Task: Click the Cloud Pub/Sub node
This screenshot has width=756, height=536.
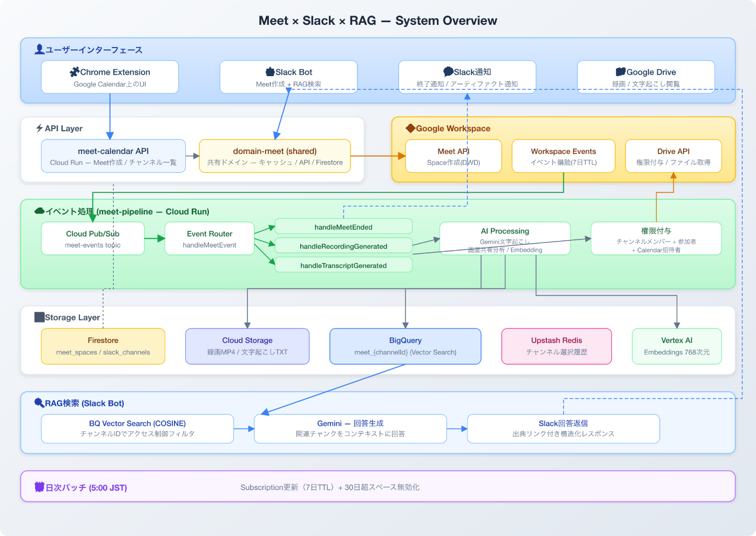Action: click(93, 238)
